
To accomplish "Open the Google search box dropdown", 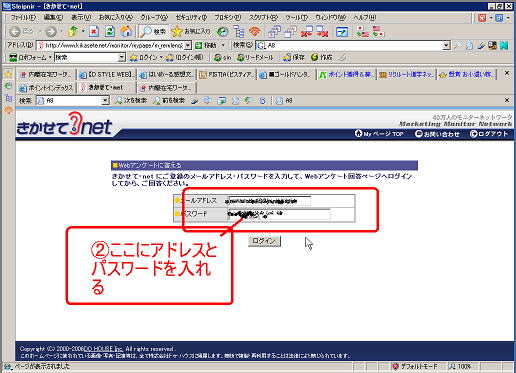I will 446,45.
